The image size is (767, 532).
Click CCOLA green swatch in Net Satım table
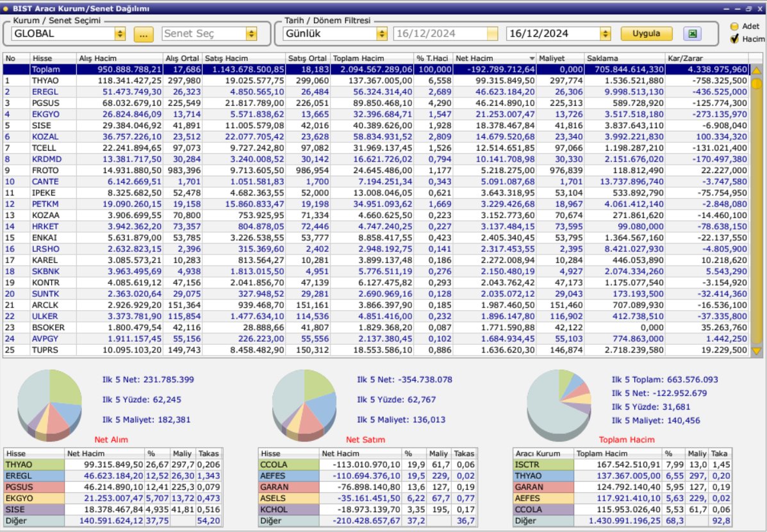click(289, 465)
